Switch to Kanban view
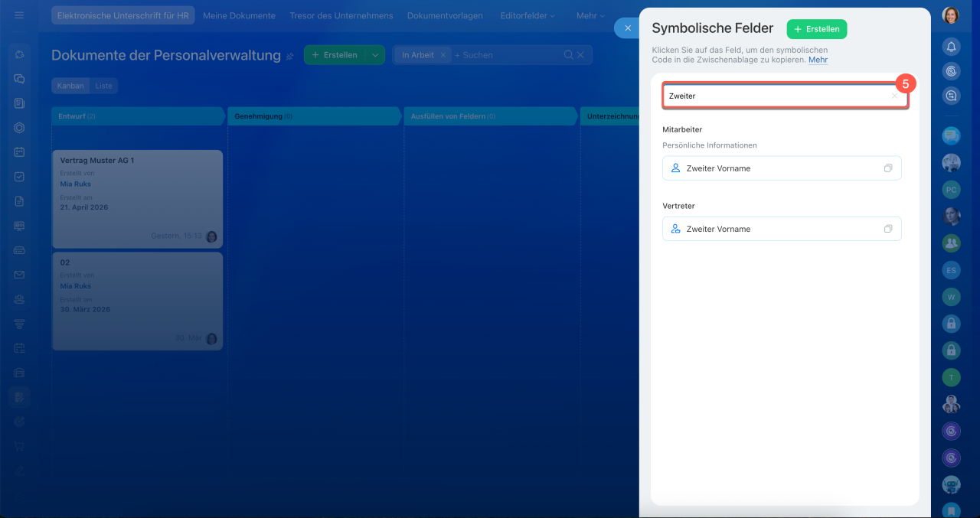 point(70,86)
